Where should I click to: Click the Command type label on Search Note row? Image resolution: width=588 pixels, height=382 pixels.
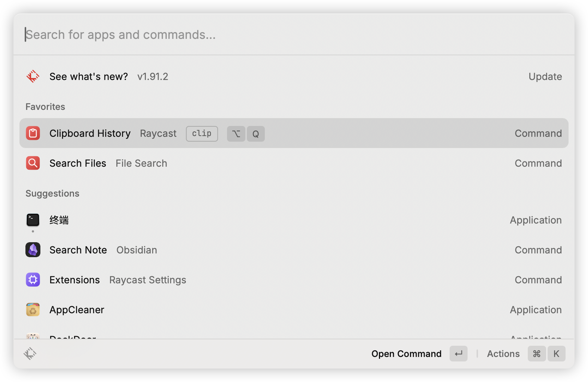click(538, 250)
